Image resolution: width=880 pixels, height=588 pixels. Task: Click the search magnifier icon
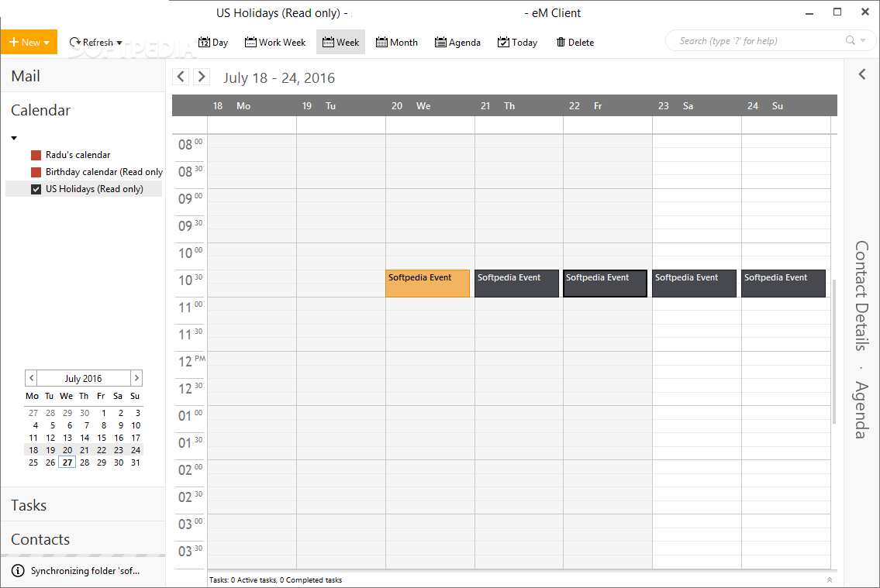[851, 40]
